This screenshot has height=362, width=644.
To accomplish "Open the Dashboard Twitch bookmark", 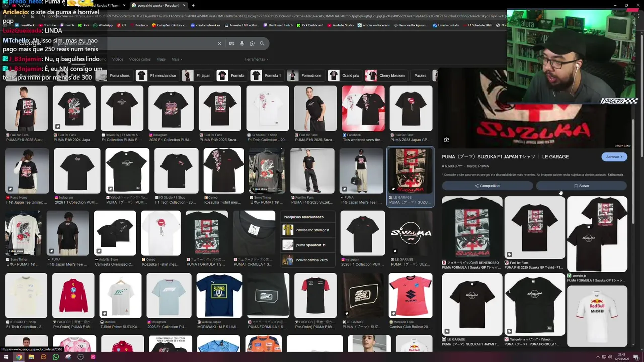I will click(278, 25).
